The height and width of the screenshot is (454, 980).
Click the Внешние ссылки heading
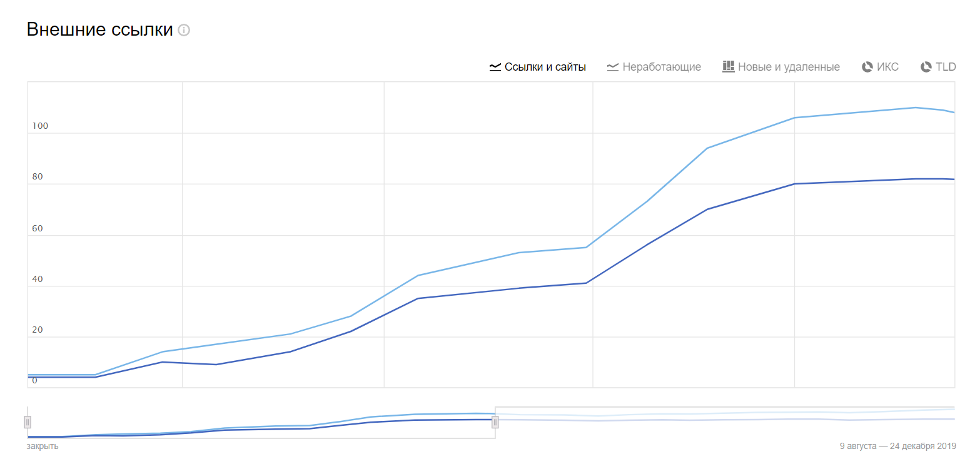pyautogui.click(x=99, y=29)
